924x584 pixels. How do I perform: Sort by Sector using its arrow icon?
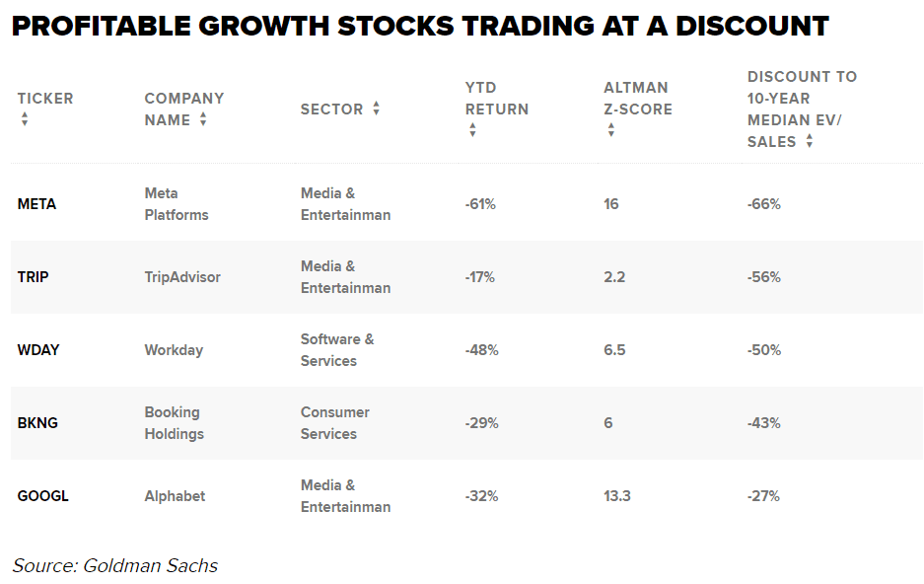pos(377,109)
